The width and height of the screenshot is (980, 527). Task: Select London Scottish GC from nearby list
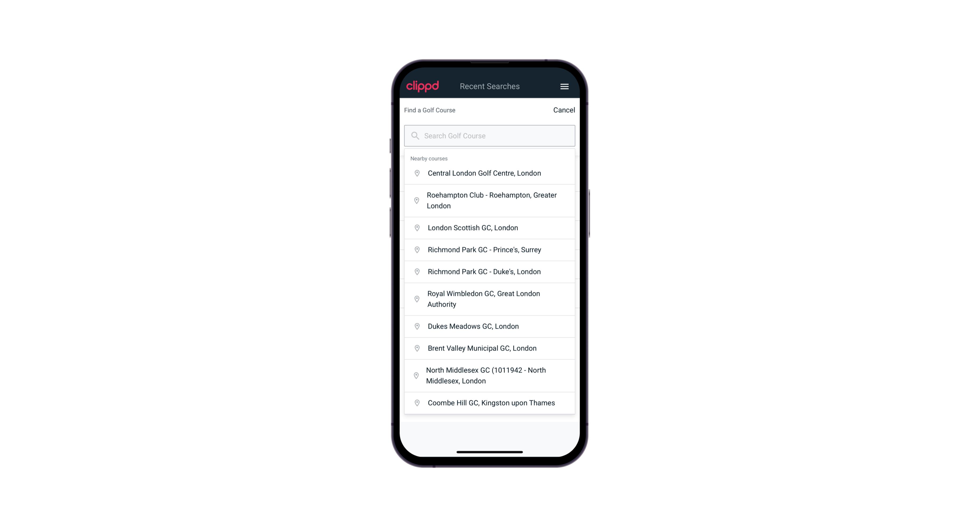click(x=489, y=228)
